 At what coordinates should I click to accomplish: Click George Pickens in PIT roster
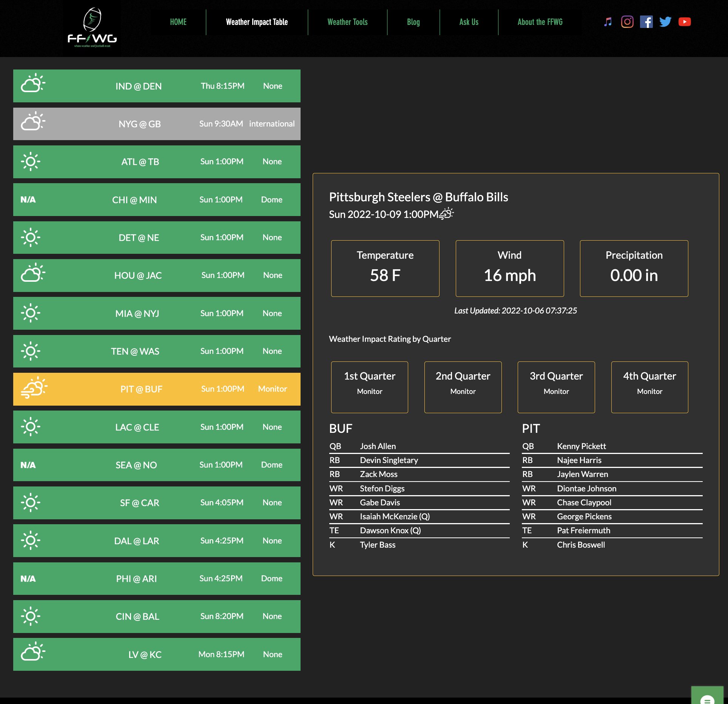point(584,516)
